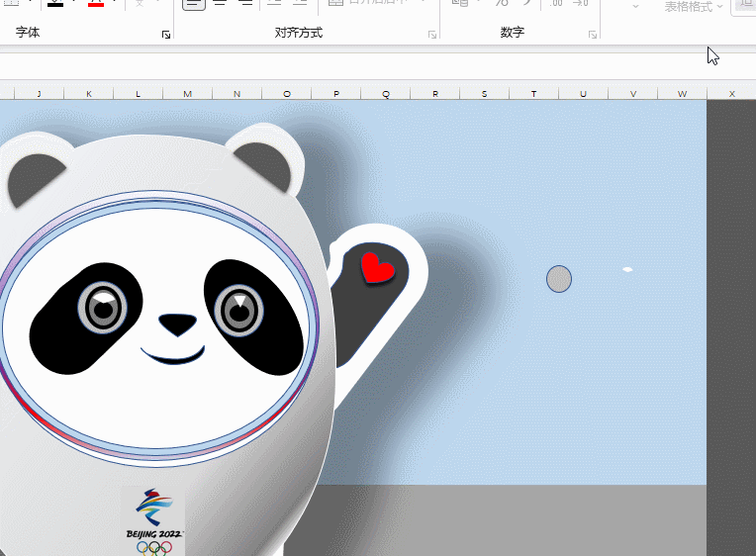Apply the red font color swatch
Screen dimensions: 756x556
(96, 3)
